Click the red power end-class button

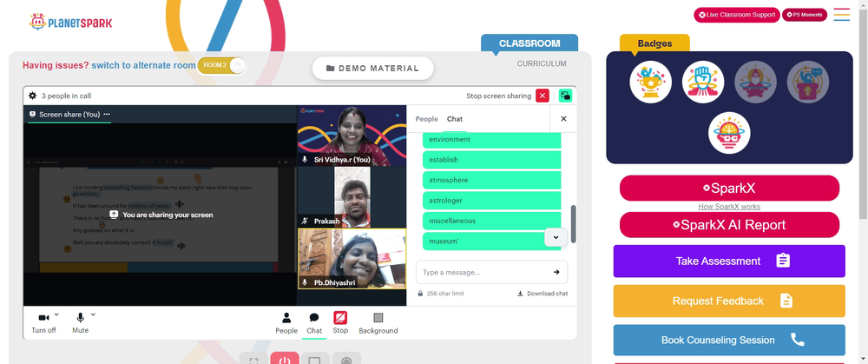[x=285, y=359]
